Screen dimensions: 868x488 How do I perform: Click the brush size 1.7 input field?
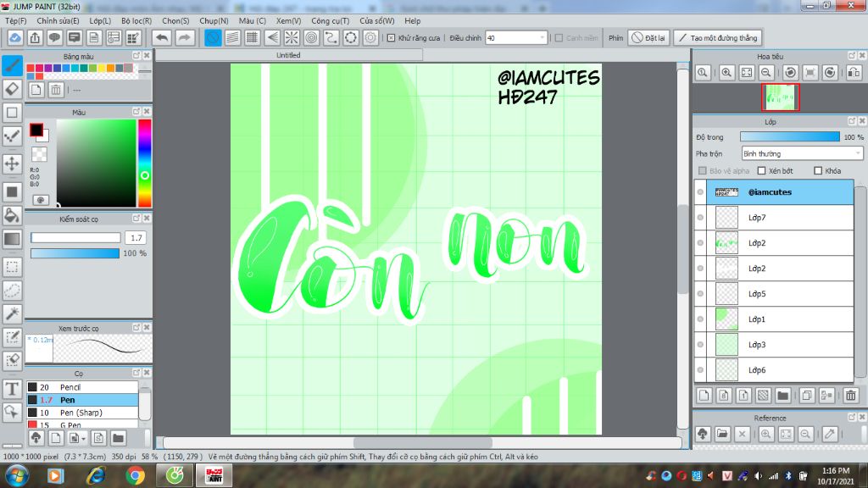coord(136,237)
